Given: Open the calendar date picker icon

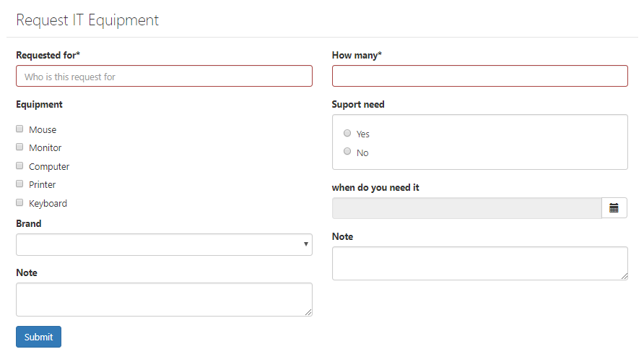Looking at the screenshot, I should (614, 208).
